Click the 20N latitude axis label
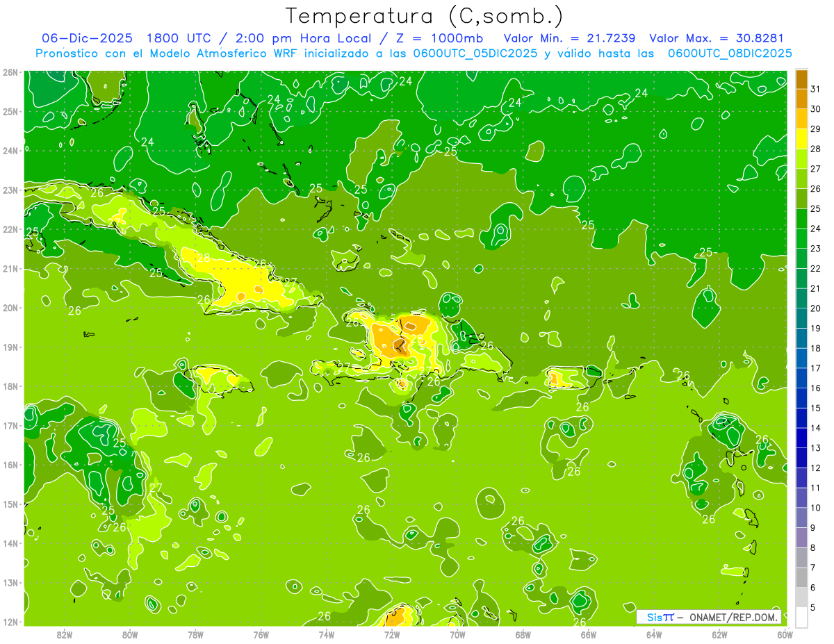 pyautogui.click(x=10, y=308)
